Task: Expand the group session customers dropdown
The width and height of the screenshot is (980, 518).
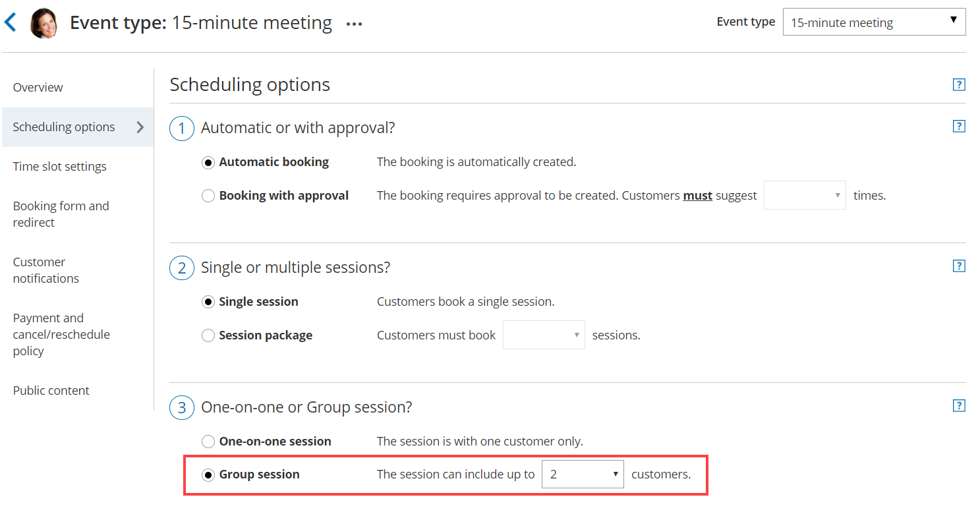Action: [x=583, y=475]
